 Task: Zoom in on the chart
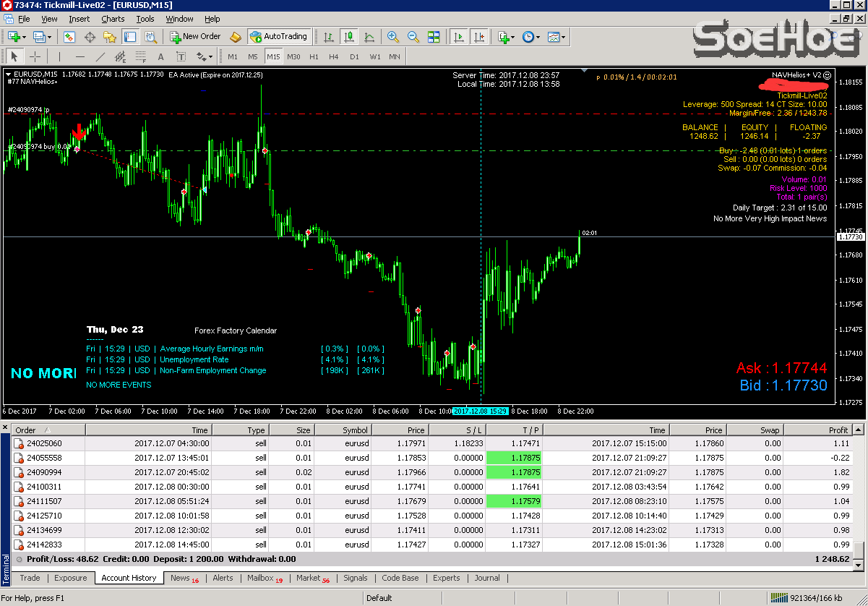[393, 36]
